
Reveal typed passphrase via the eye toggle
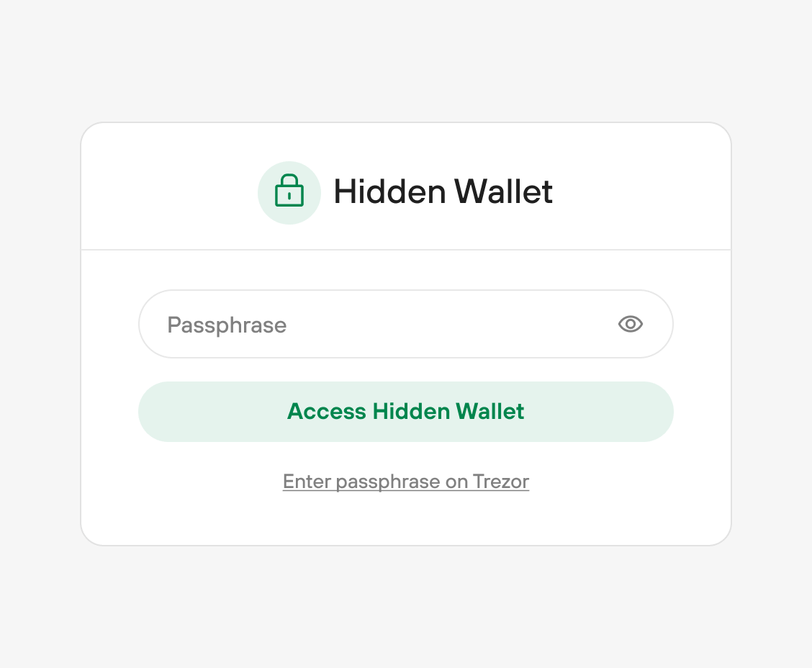(630, 324)
